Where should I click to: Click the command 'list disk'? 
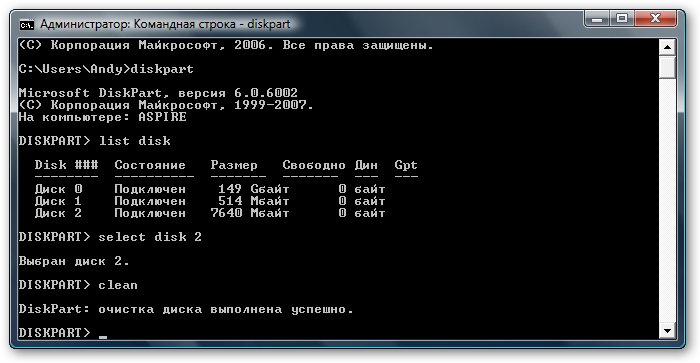tap(134, 141)
